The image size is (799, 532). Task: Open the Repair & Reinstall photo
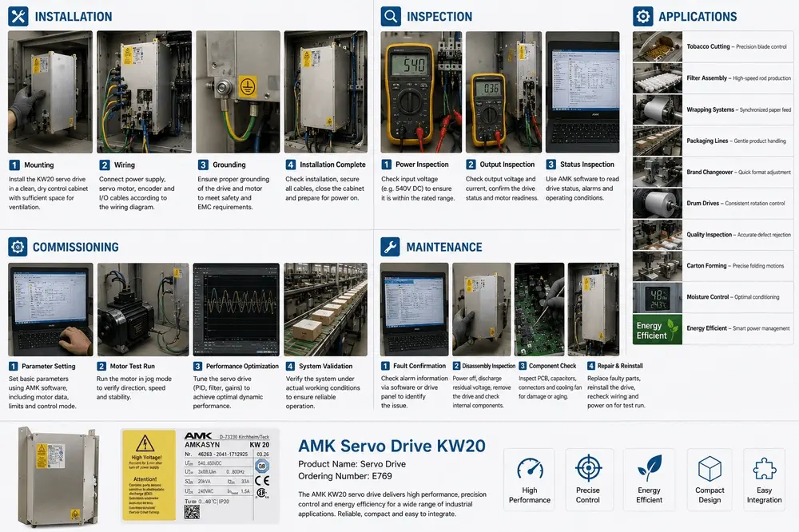tap(594, 309)
